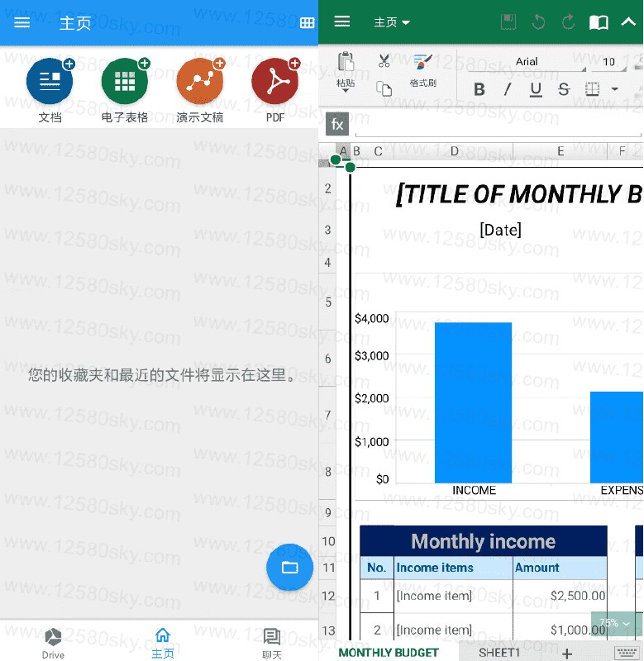The image size is (644, 661).
Task: Create a new 文档 document
Action: click(50, 81)
